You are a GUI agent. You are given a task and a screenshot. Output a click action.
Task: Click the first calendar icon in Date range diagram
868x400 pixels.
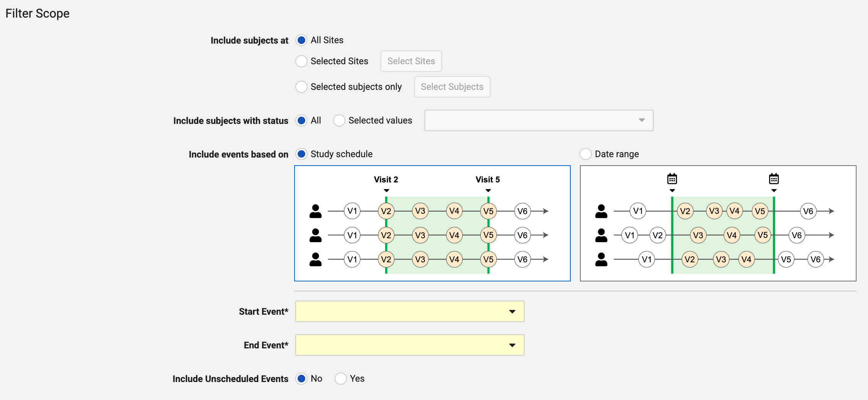click(x=672, y=179)
